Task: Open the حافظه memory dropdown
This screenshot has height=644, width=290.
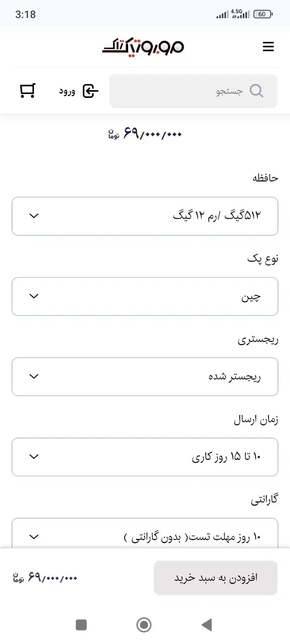Action: pyautogui.click(x=145, y=216)
